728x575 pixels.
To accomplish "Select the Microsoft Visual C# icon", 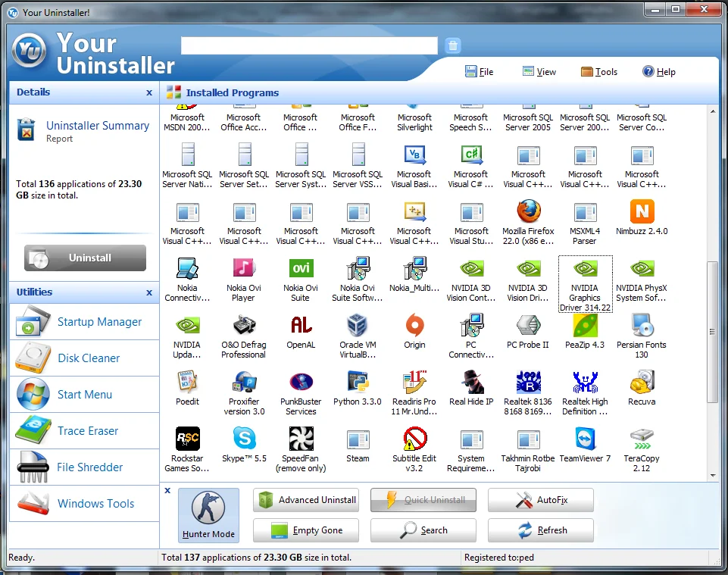I will 472,155.
